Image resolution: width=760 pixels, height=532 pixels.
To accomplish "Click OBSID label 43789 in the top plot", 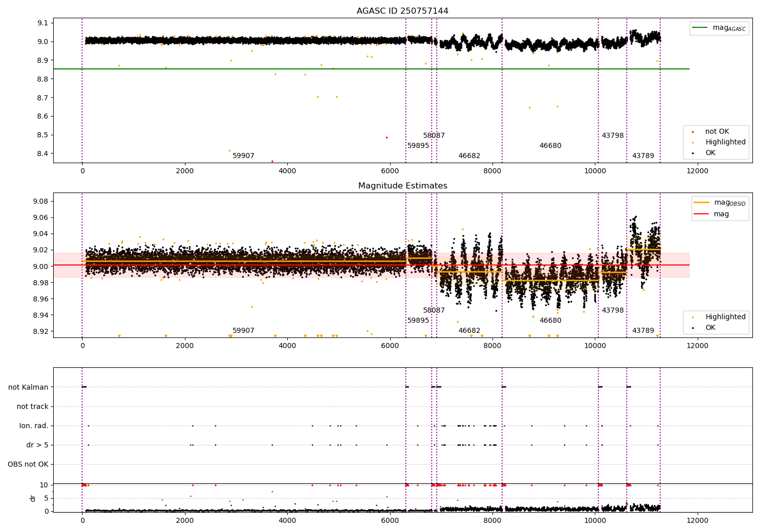I will (643, 156).
